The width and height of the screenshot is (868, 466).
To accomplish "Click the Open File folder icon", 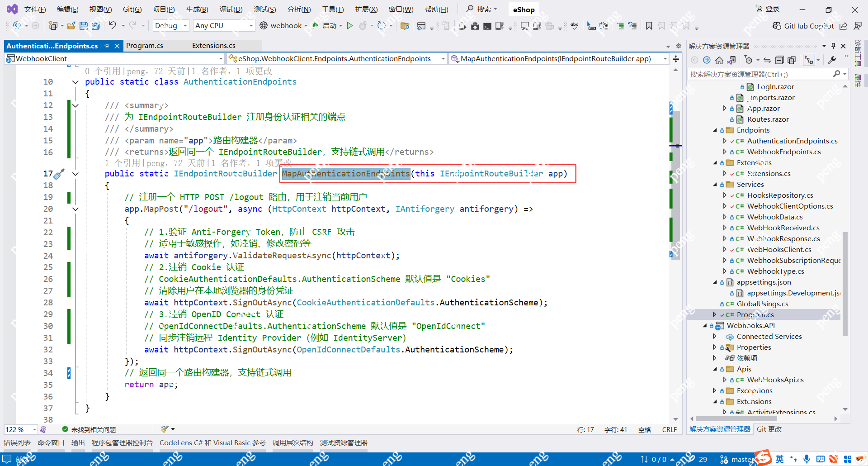I will point(71,26).
